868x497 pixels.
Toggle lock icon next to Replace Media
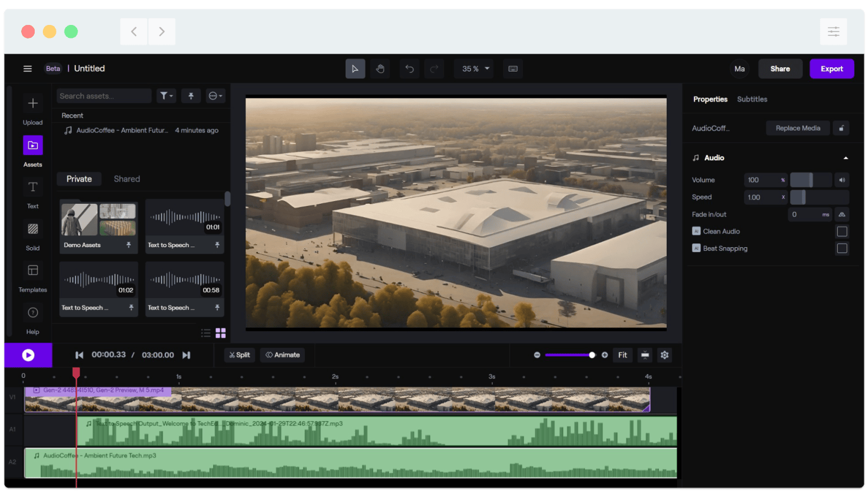841,128
